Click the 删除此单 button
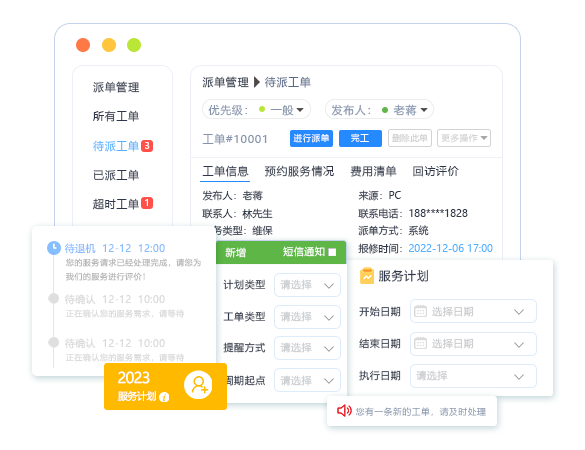This screenshot has height=450, width=585. 410,138
